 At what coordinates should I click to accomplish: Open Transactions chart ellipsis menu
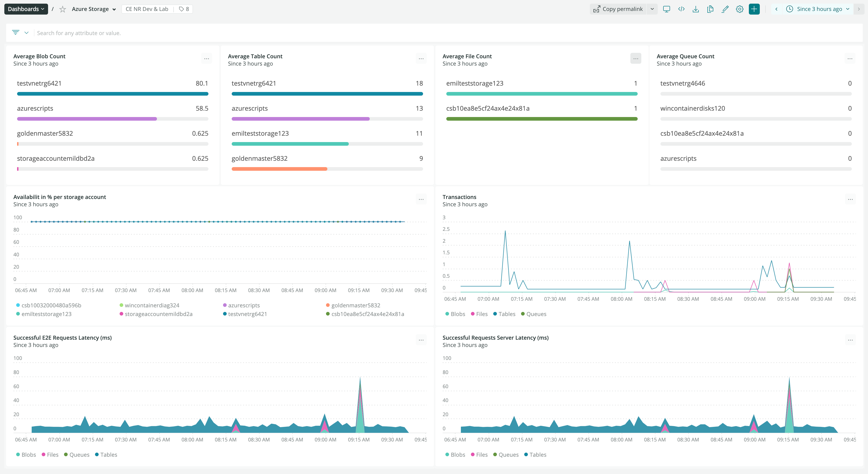point(850,199)
